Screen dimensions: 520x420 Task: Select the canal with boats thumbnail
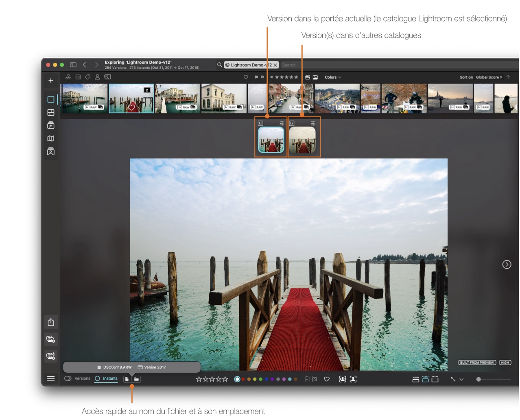click(x=291, y=98)
